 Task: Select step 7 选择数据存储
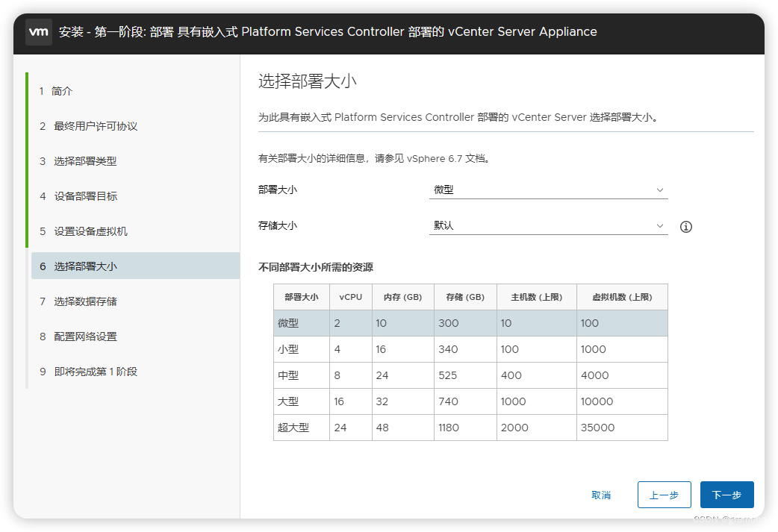pos(78,301)
